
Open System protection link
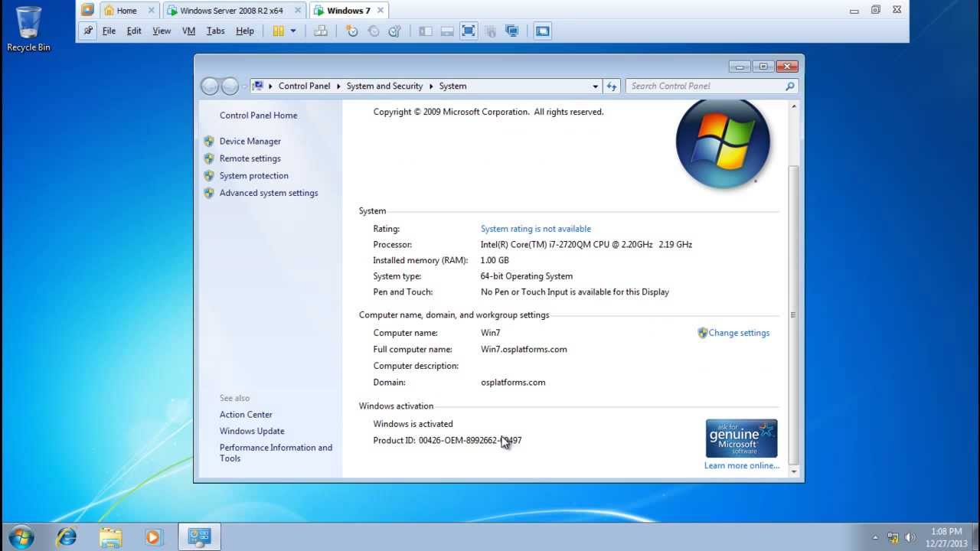[253, 176]
